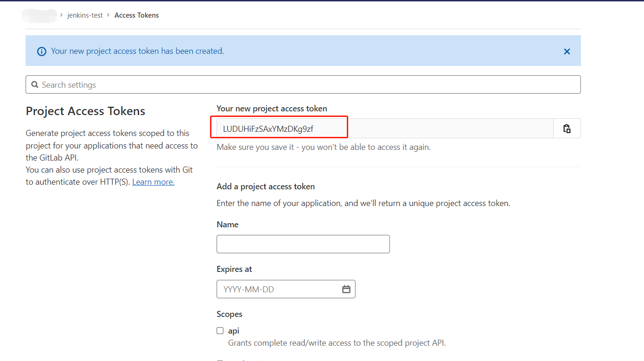Click 'Grants complete read/write access' description
This screenshot has height=361, width=644.
[337, 343]
